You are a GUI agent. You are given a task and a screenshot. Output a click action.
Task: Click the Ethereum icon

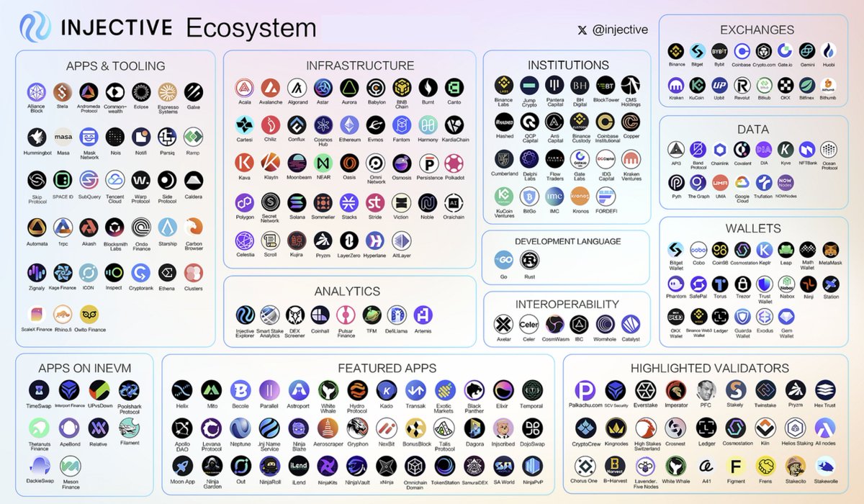349,125
